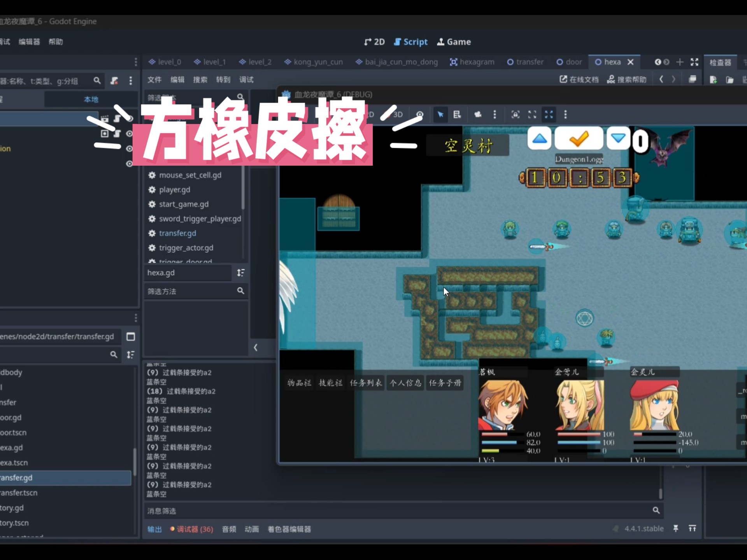Open the 帮助 main menu

[x=56, y=42]
